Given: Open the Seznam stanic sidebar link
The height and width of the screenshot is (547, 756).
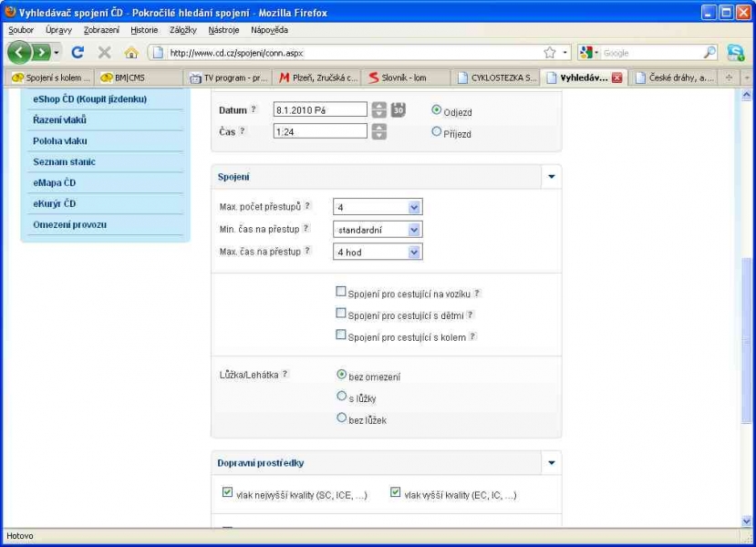Looking at the screenshot, I should click(64, 161).
